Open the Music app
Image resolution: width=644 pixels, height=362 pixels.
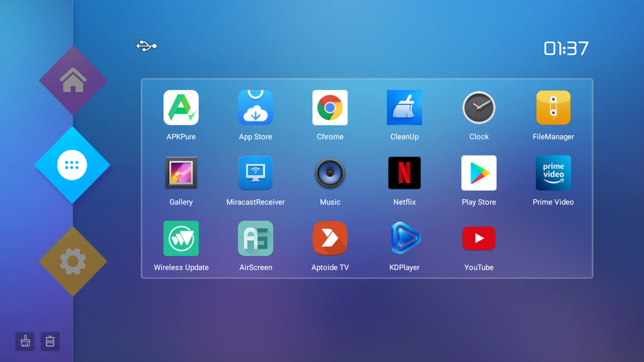pos(330,173)
